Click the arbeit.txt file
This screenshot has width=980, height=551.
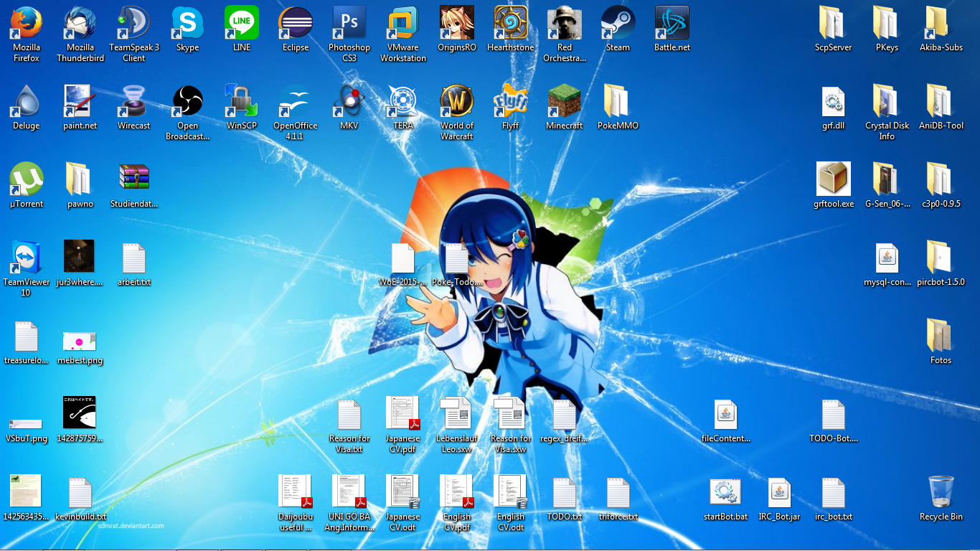click(x=134, y=258)
